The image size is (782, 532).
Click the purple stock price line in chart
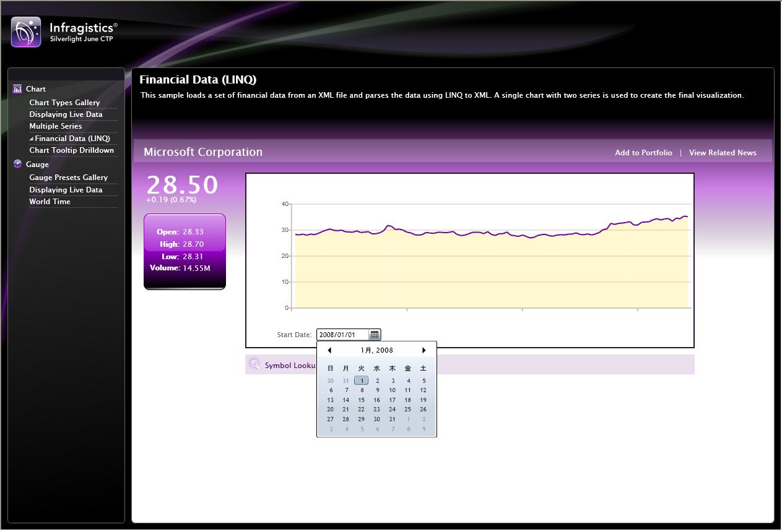[491, 233]
